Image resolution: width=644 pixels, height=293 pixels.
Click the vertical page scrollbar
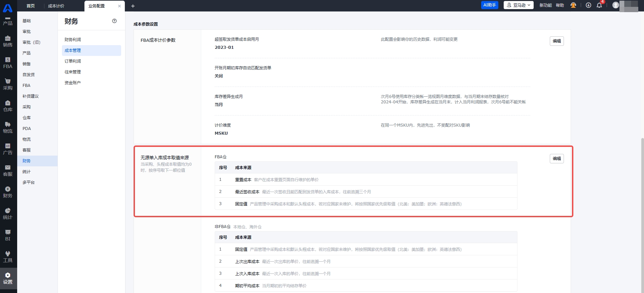642,202
